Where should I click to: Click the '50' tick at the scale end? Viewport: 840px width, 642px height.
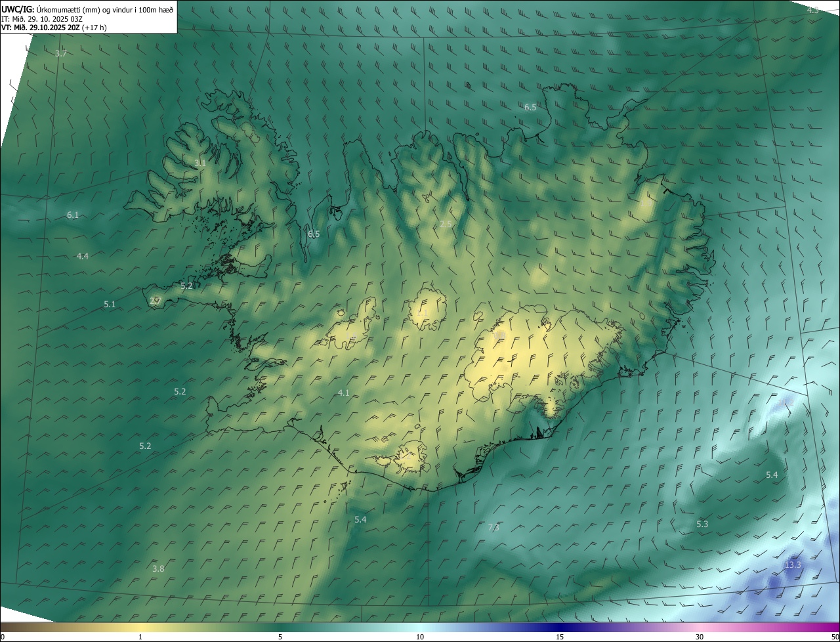835,637
